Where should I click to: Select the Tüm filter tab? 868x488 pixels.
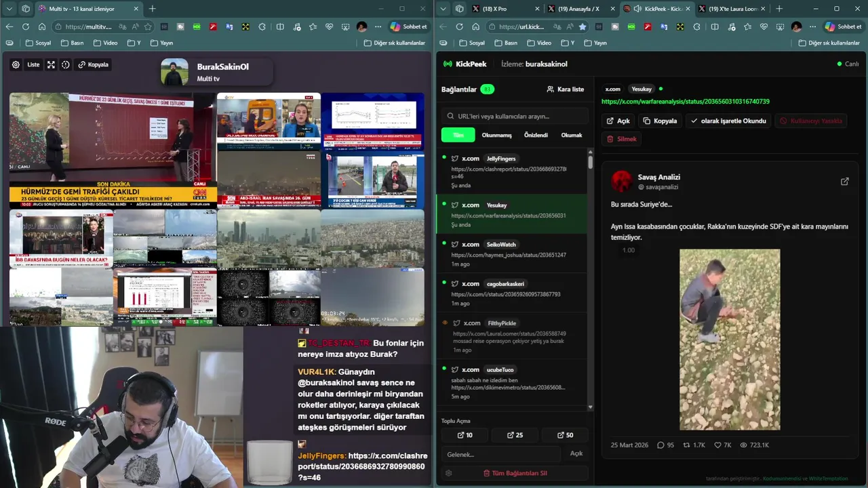point(458,135)
